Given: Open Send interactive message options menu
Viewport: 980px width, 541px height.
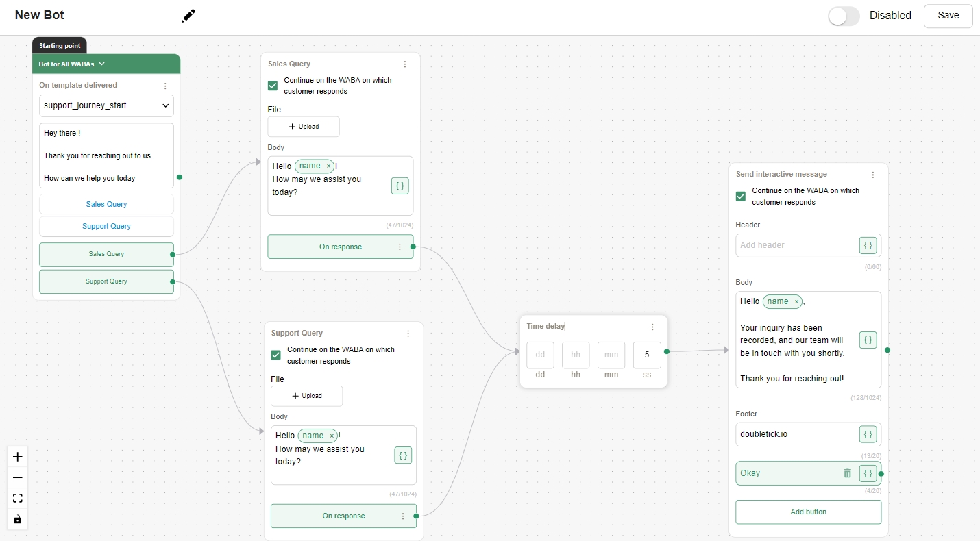Looking at the screenshot, I should coord(872,175).
